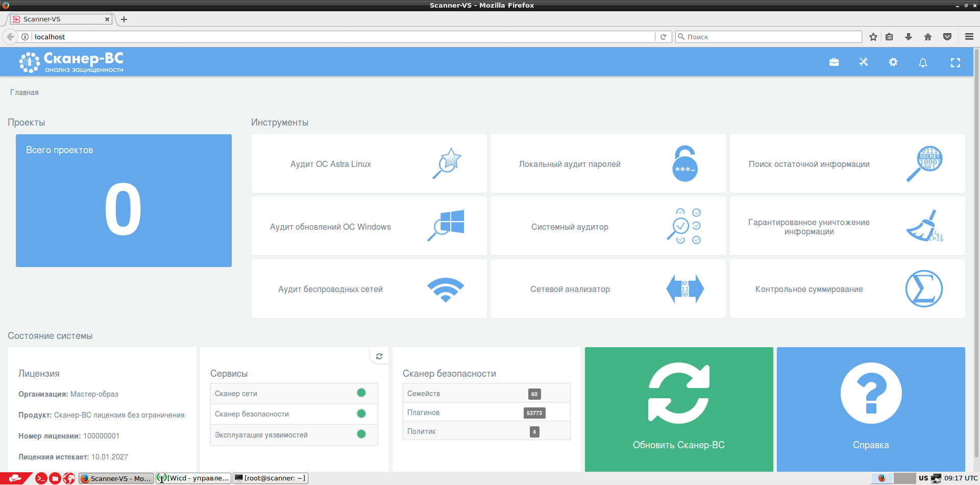Go back to the previous page
This screenshot has width=980, height=485.
[x=10, y=37]
